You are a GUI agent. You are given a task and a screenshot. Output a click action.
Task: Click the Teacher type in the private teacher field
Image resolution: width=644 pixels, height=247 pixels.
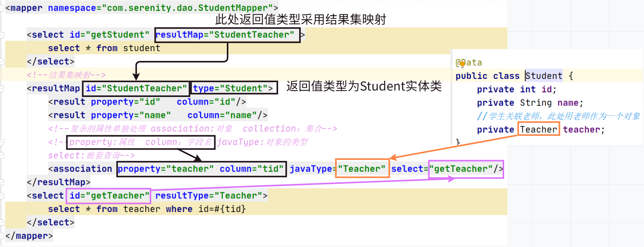tap(538, 129)
